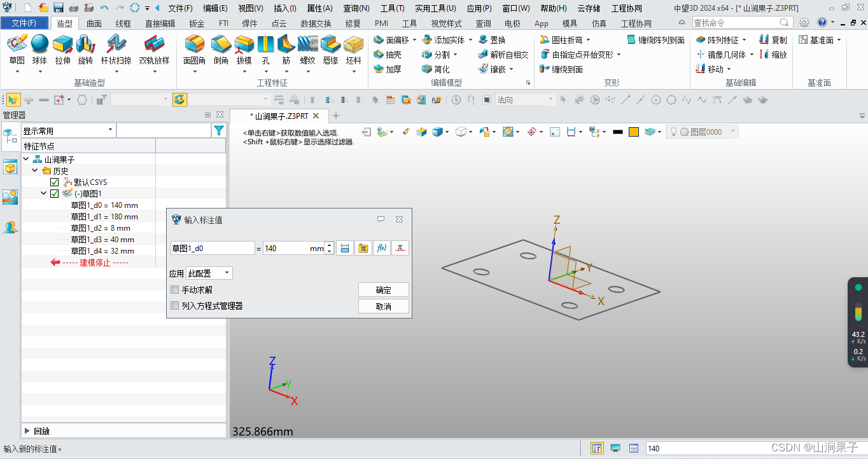Screen dimensions: 868x459
Task: Open the 插入(I) menu
Action: [x=284, y=8]
